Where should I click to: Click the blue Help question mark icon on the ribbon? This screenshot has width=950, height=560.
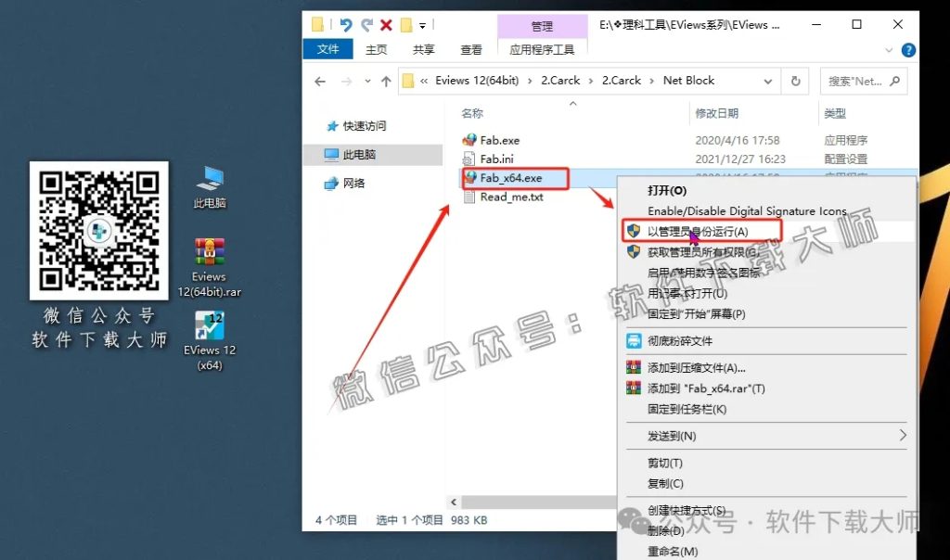click(907, 50)
